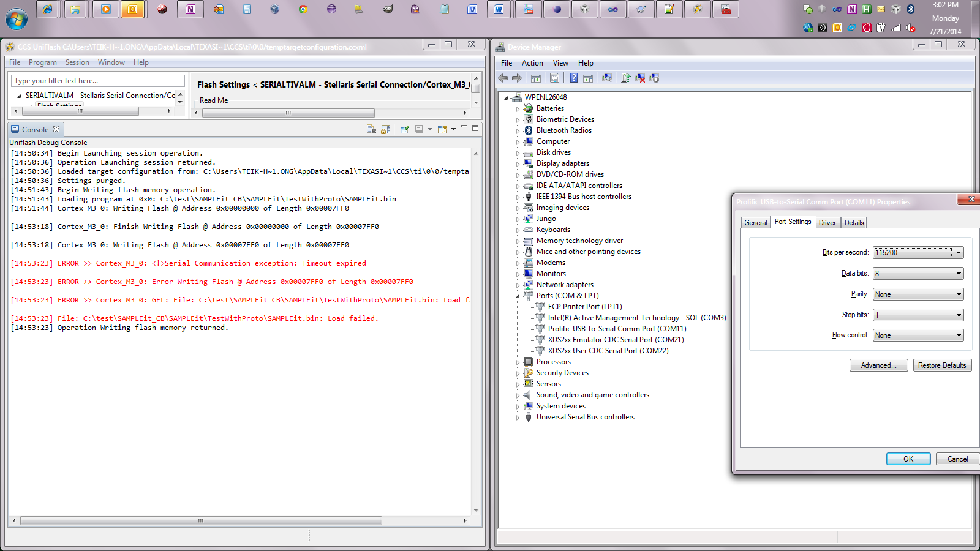This screenshot has height=551, width=980.
Task: Select XDS2xx User CDC Serial Port (COM22)
Action: 608,351
